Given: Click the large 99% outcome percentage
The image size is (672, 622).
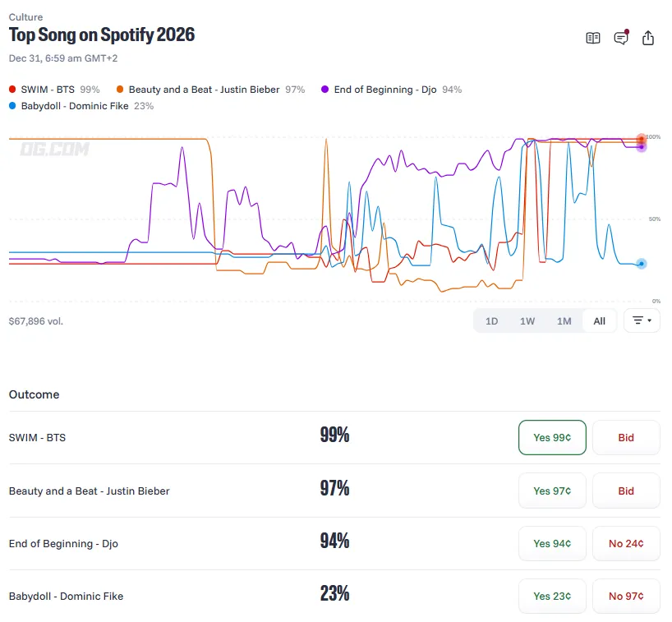Looking at the screenshot, I should [x=334, y=435].
